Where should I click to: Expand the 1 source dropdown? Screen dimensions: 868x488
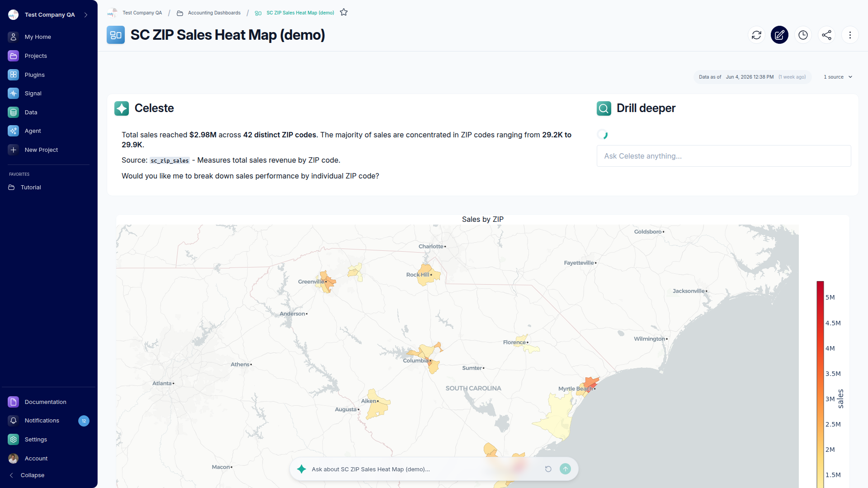(x=838, y=77)
